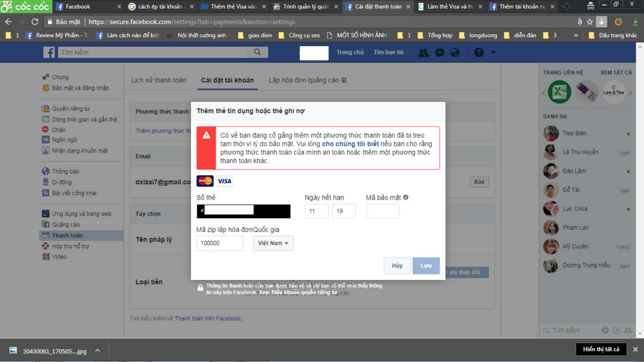Click the Số thẻ card number field
Viewport: 644px width, 362px height.
click(x=244, y=211)
